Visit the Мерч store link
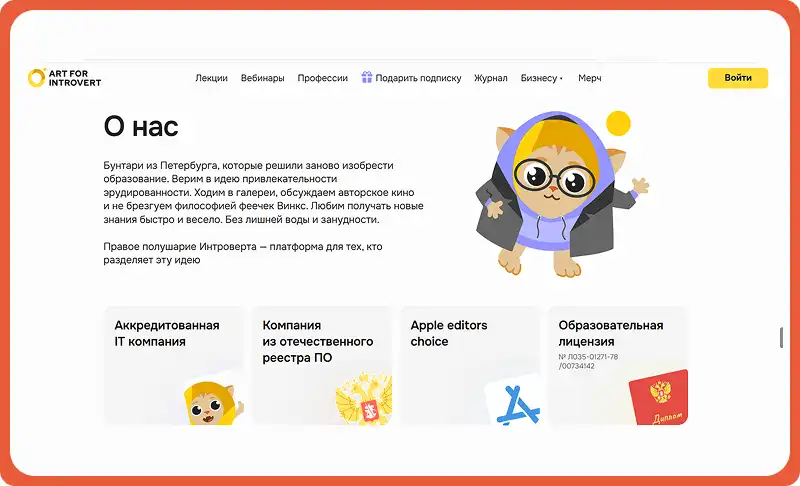800x486 pixels. (x=589, y=78)
